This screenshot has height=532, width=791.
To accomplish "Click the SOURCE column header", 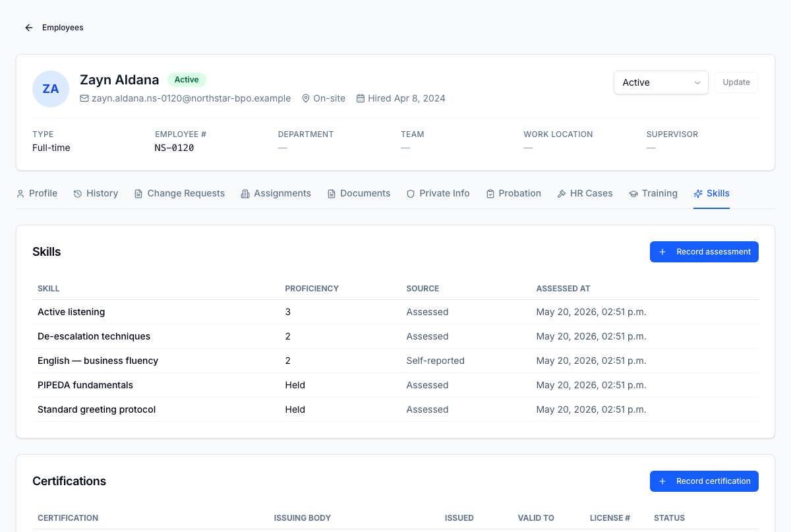I will [423, 289].
